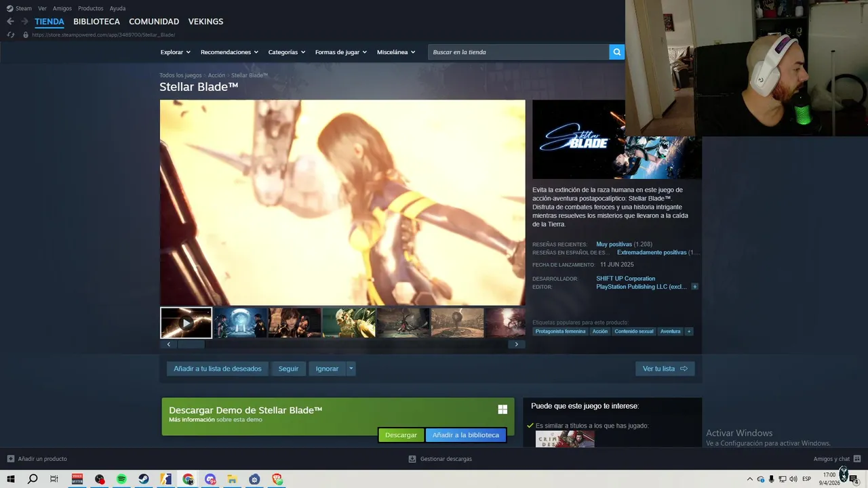Show more popular tags with the plus button
The height and width of the screenshot is (488, 868).
point(689,331)
